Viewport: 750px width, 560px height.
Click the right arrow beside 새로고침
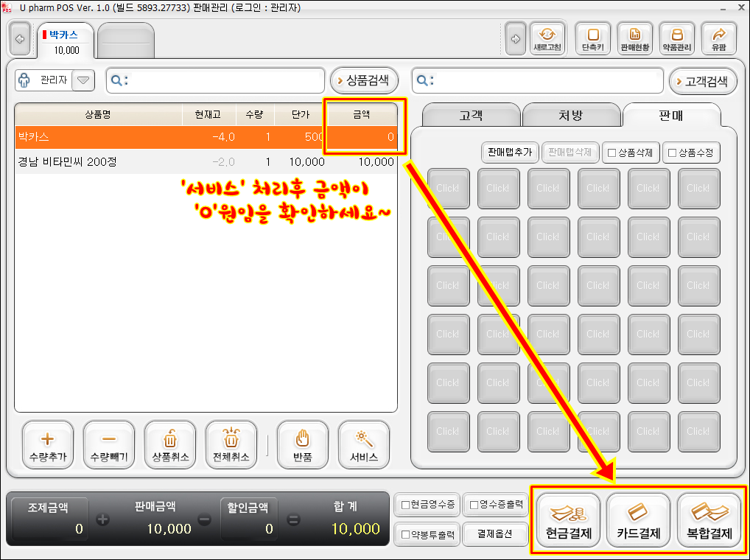(x=516, y=39)
